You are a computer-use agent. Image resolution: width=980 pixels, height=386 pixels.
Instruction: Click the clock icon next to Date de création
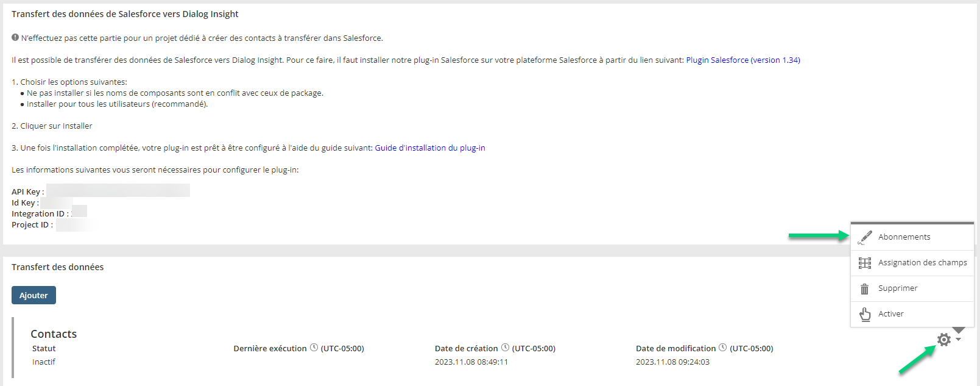pos(505,348)
